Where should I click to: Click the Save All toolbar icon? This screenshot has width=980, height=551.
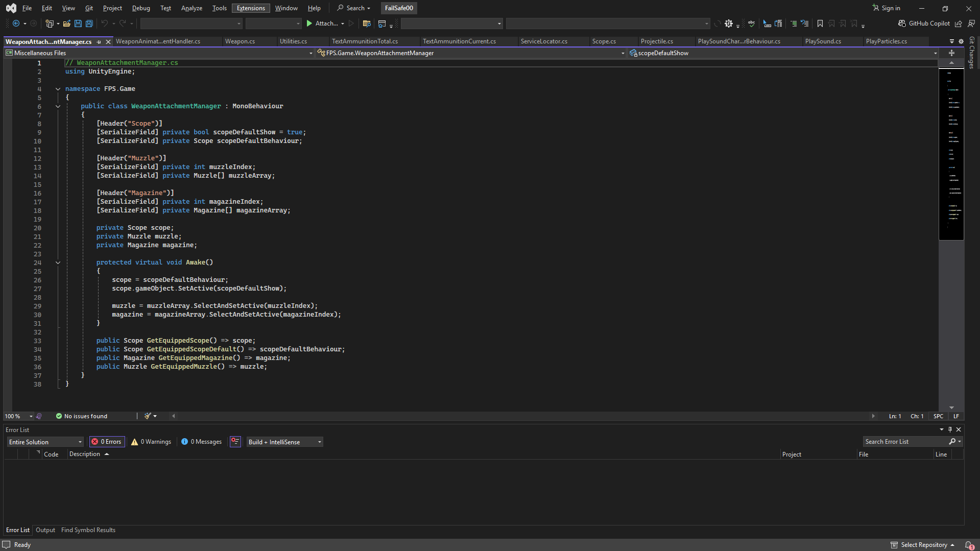89,23
